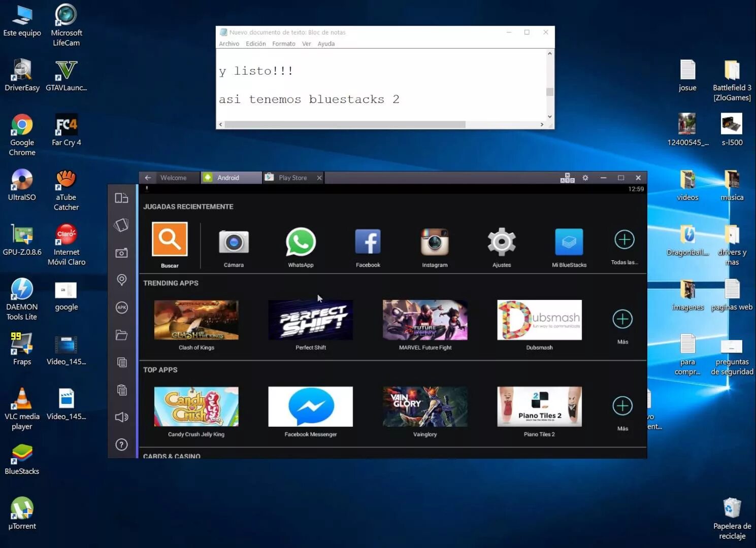This screenshot has height=548, width=756.
Task: Click Notepad vertical scrollbar down arrow
Action: (x=549, y=116)
